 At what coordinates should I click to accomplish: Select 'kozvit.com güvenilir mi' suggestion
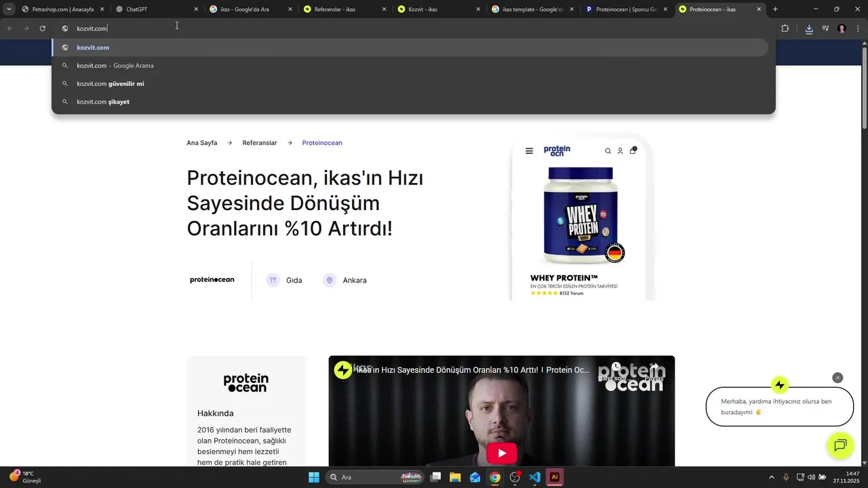pyautogui.click(x=410, y=83)
